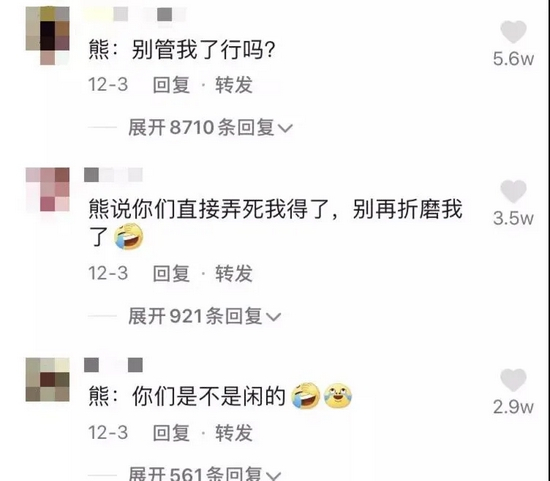The width and height of the screenshot is (550, 481).
Task: Like the comment '别管我了行吗'
Action: (513, 32)
